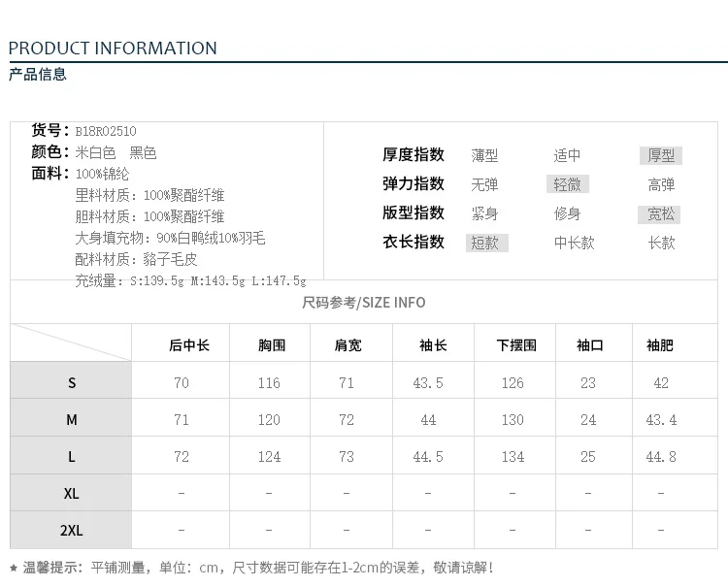Click the 100%锦纶 fabric text
The height and width of the screenshot is (587, 728).
[102, 174]
